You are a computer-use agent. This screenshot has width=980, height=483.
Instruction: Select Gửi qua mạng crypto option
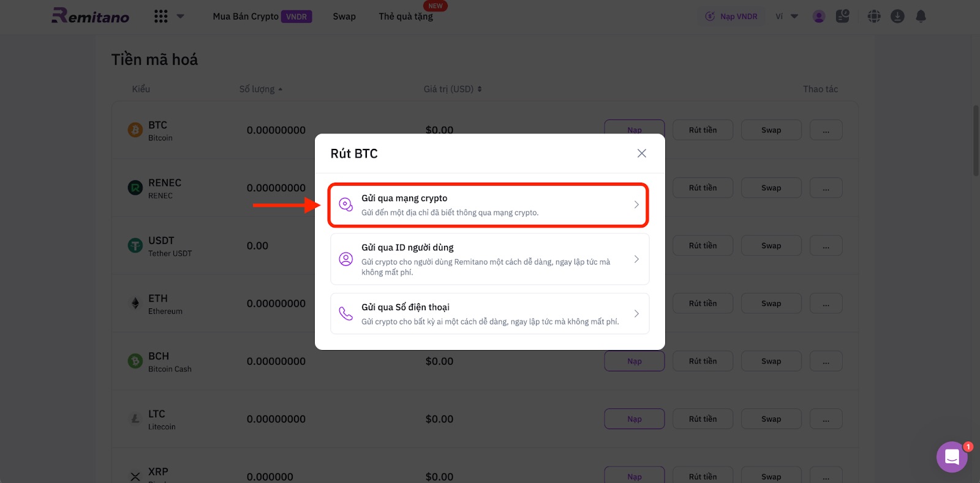(488, 205)
